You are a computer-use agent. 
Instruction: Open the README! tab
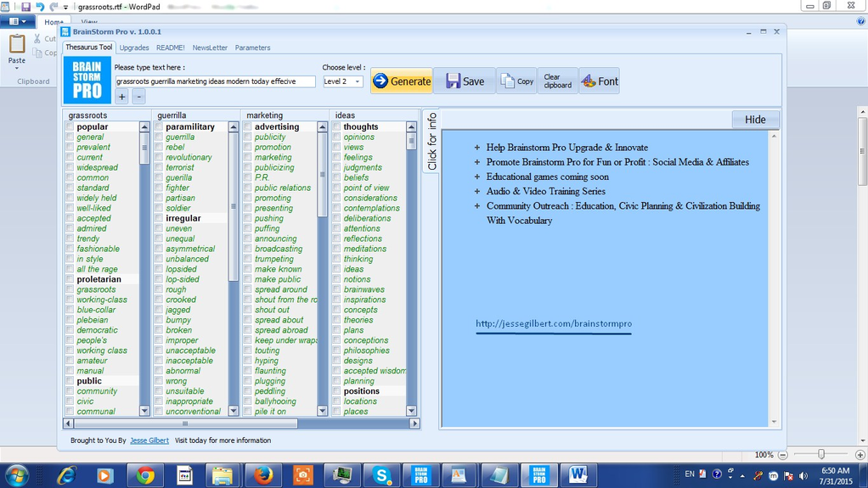pos(171,48)
